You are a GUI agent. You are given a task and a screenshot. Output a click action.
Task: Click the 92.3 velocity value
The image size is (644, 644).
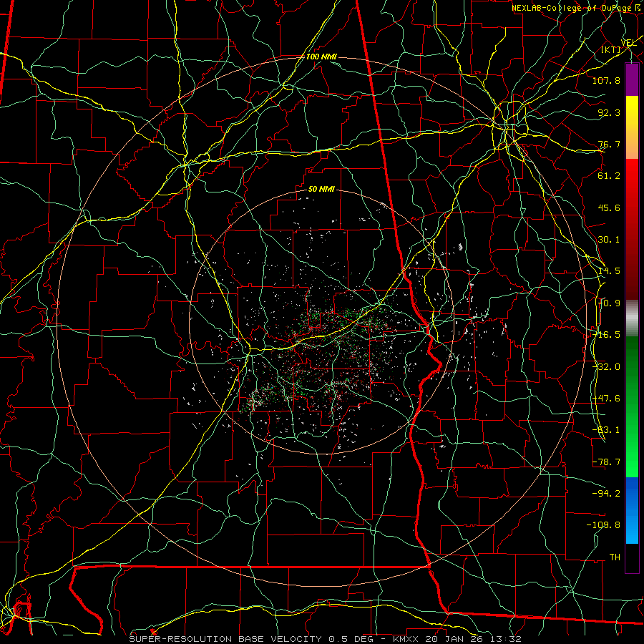click(x=609, y=112)
